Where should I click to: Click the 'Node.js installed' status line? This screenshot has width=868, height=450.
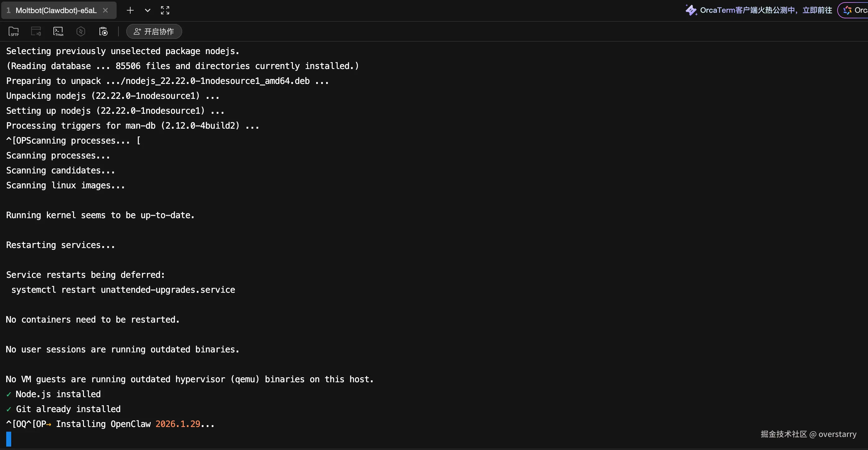coord(53,394)
